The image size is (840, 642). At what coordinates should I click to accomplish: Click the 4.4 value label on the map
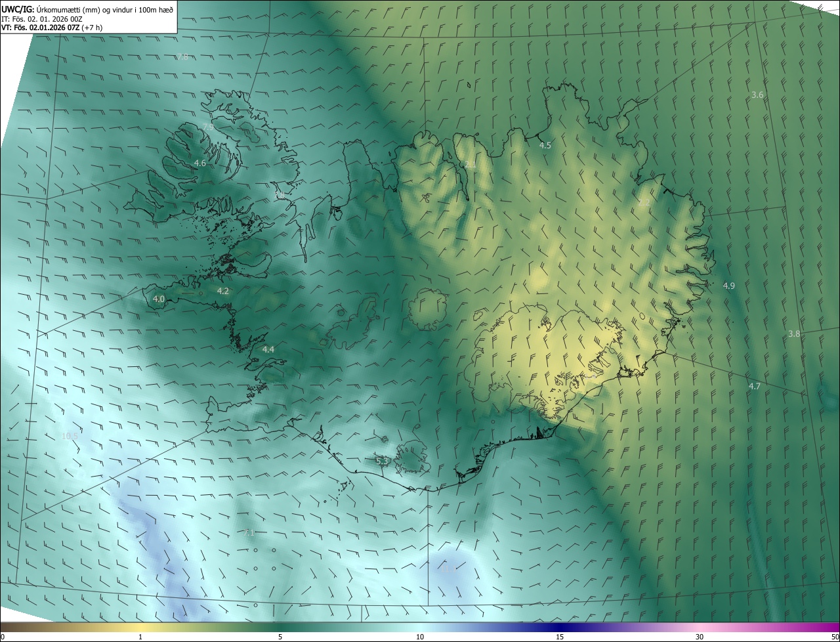click(x=268, y=350)
